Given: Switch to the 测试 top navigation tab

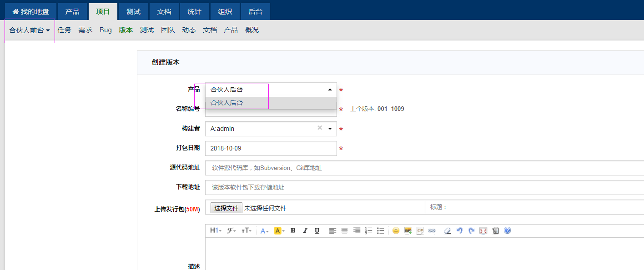Looking at the screenshot, I should pyautogui.click(x=133, y=11).
